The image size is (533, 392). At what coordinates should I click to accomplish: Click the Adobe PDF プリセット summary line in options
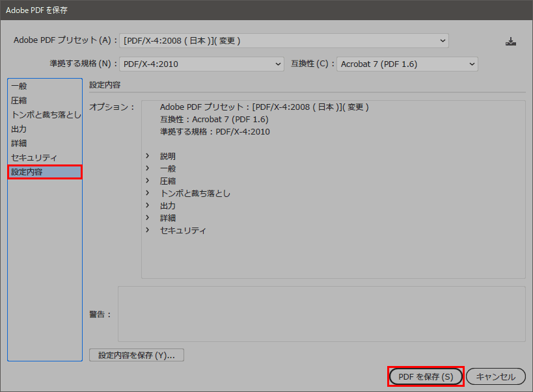pyautogui.click(x=264, y=107)
